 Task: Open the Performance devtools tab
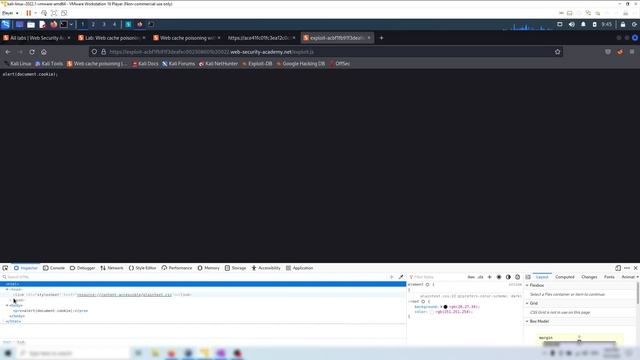(177, 268)
